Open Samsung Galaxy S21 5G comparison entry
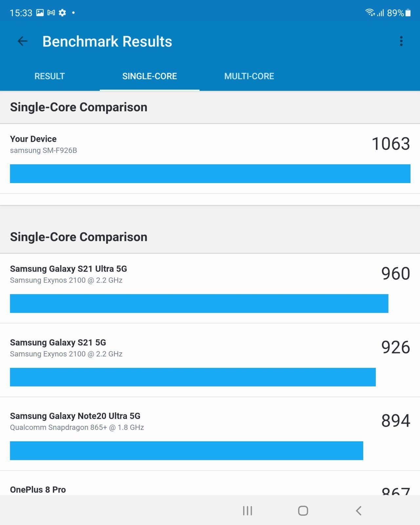Viewport: 420px width, 525px height. point(210,360)
